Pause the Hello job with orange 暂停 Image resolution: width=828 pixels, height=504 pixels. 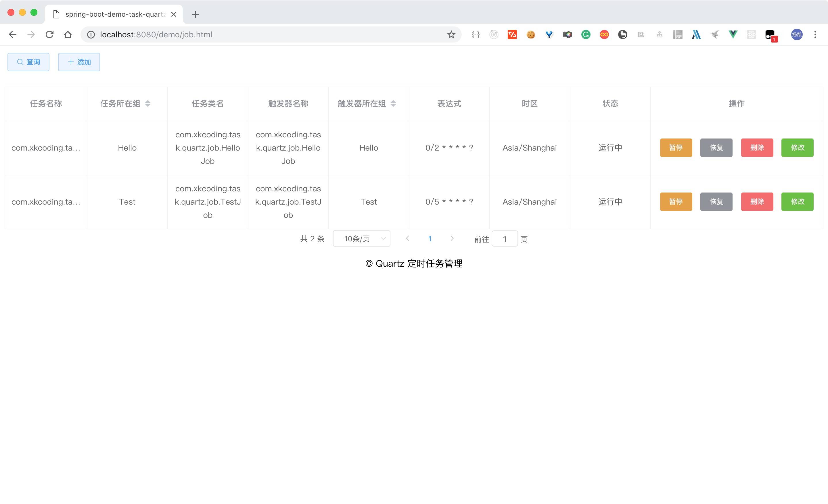click(x=676, y=148)
